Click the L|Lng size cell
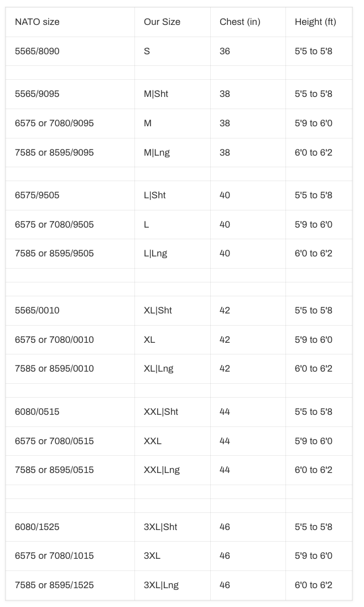 [155, 254]
